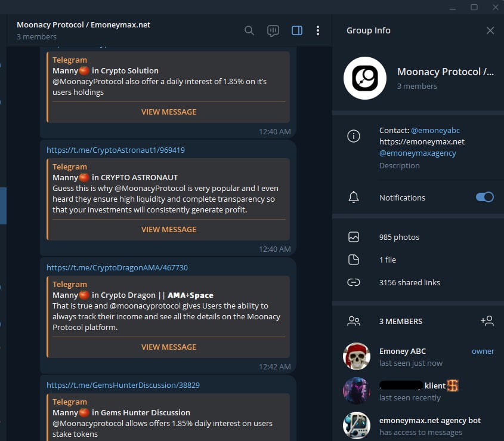
Task: Open emoneymax.net agency bot profile
Action: coord(418,425)
